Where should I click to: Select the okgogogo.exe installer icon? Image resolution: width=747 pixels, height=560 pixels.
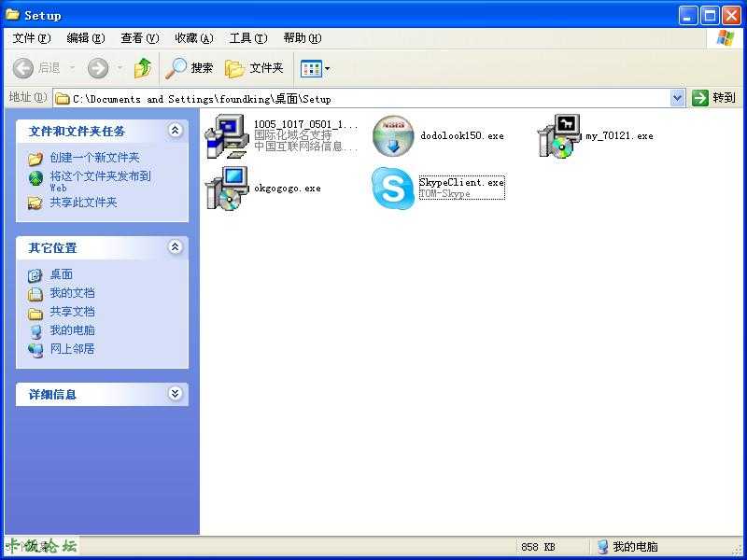[227, 189]
